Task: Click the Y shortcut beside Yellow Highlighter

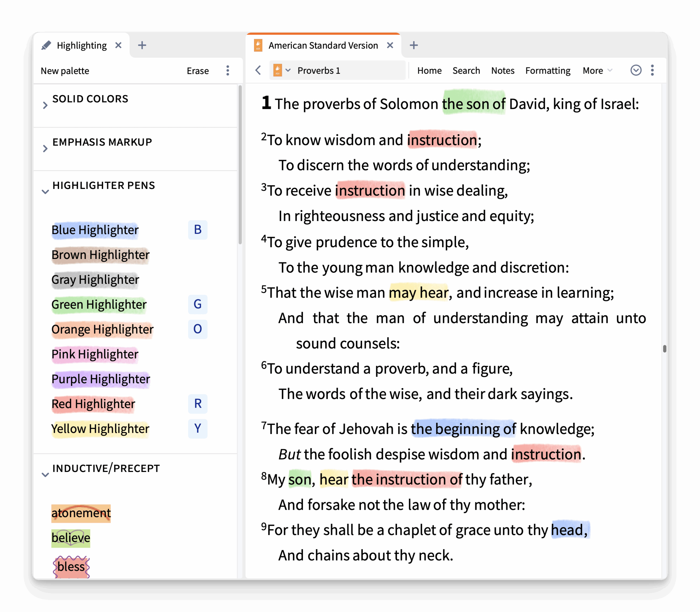Action: coord(197,429)
